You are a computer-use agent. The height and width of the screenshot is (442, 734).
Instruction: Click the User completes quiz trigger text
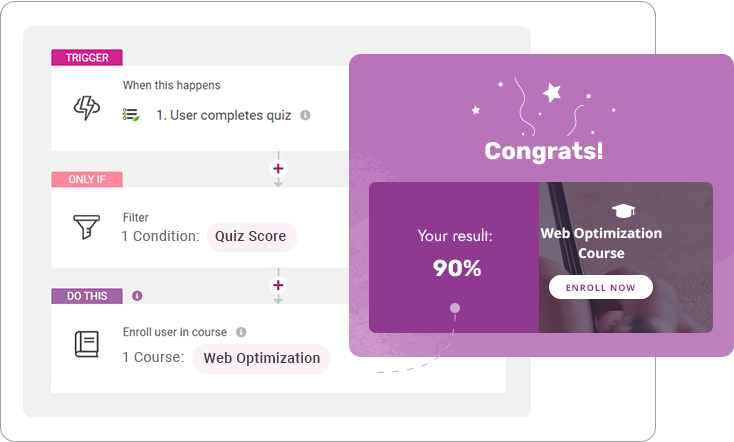coord(224,115)
